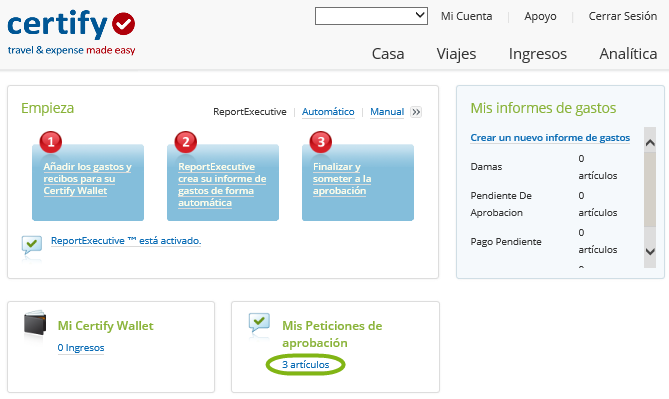Viewport: 669px width, 399px height.
Task: Click the approval requests checkmark icon
Action: tap(259, 323)
